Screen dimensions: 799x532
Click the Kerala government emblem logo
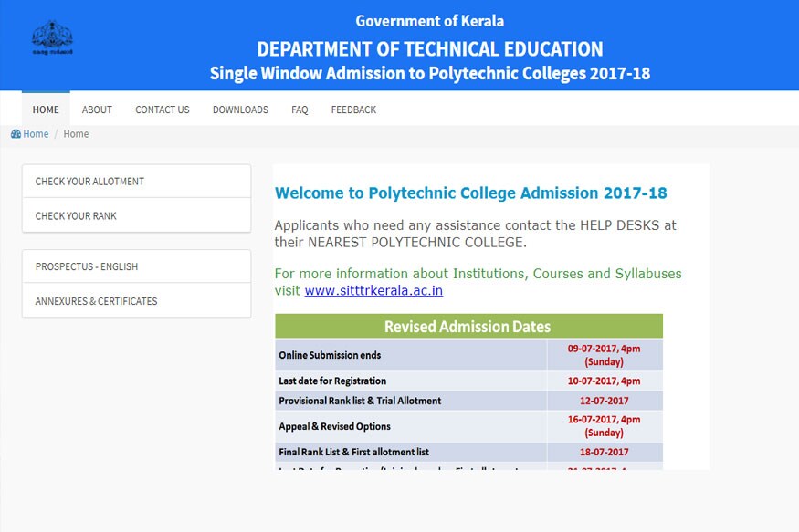(50, 37)
